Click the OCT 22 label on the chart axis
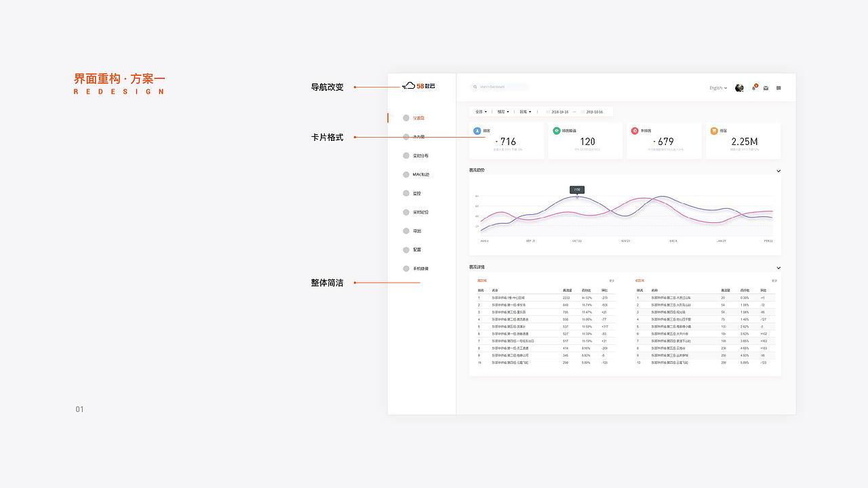This screenshot has height=488, width=868. click(x=577, y=241)
